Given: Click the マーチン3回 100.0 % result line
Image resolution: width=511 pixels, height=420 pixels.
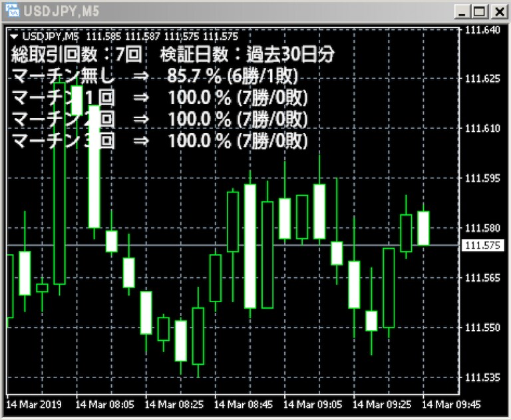Looking at the screenshot, I should pyautogui.click(x=160, y=141).
